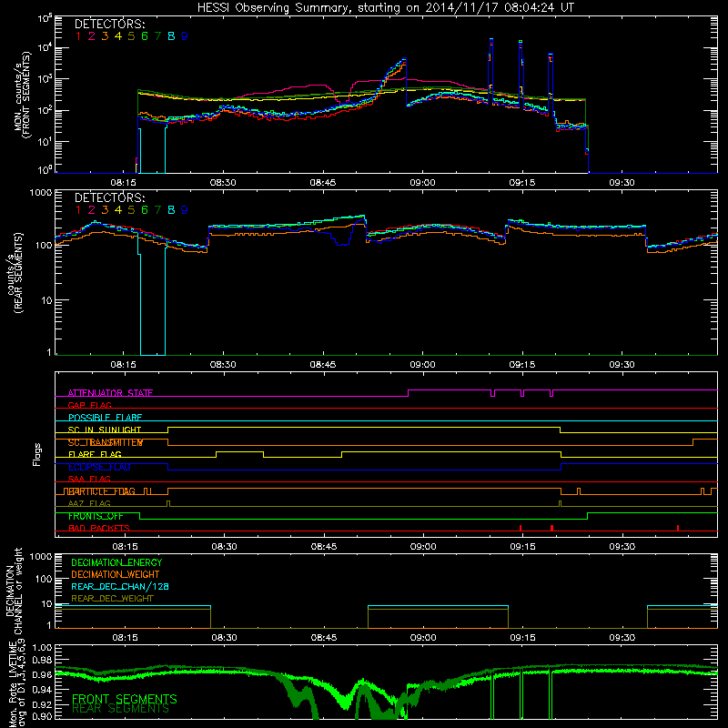The height and width of the screenshot is (728, 728).
Task: Click 09:30 tick label under Flags panel
Action: coord(622,547)
